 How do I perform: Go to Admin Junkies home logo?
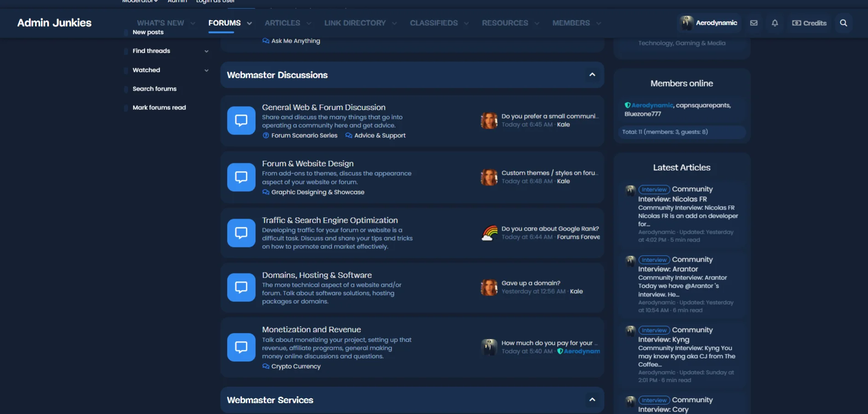(x=54, y=23)
